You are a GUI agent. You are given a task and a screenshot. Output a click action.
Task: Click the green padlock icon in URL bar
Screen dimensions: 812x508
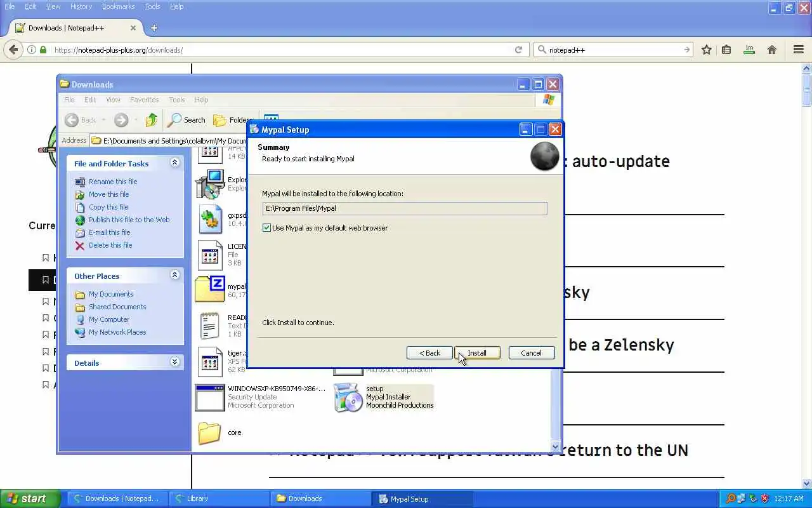pyautogui.click(x=43, y=50)
